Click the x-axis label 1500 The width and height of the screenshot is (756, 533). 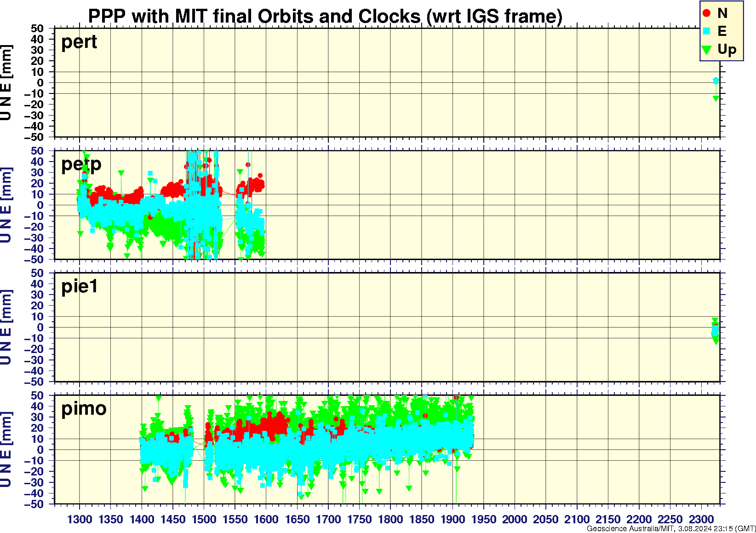click(204, 520)
